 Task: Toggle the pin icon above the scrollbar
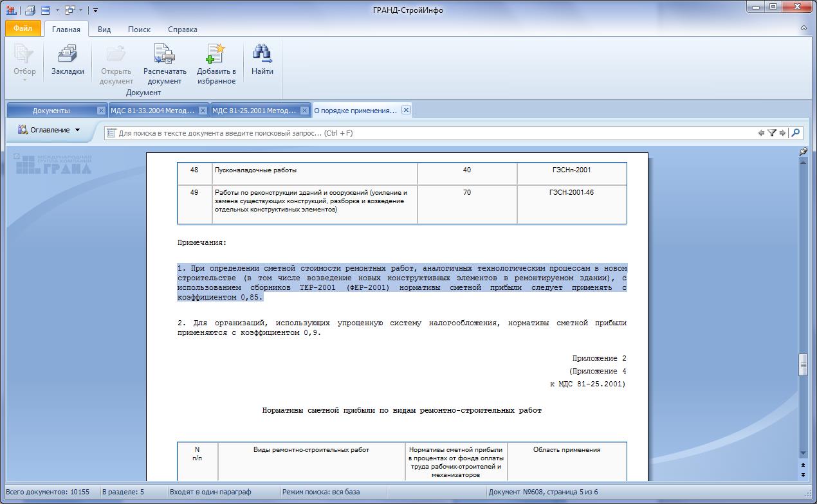tap(803, 152)
